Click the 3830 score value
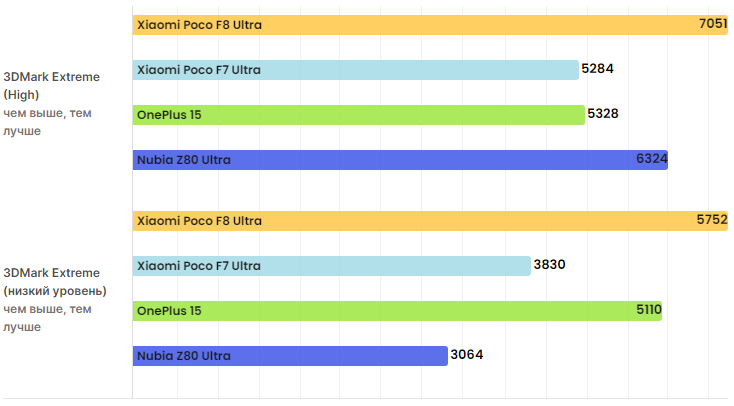 [550, 265]
